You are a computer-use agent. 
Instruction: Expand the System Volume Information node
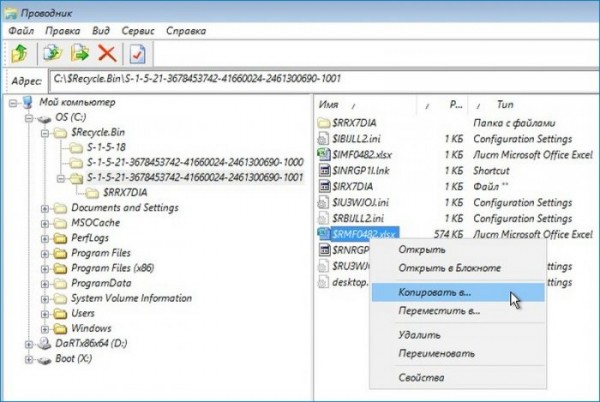45,299
